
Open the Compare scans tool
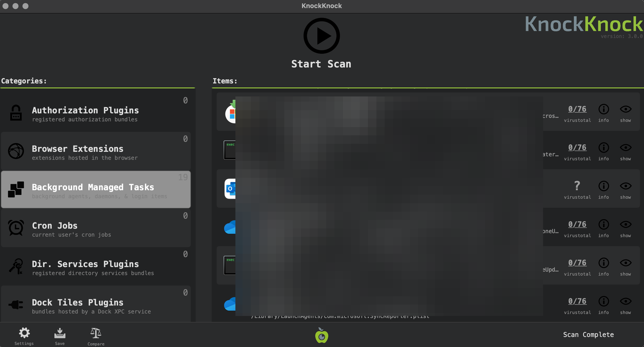coord(96,336)
